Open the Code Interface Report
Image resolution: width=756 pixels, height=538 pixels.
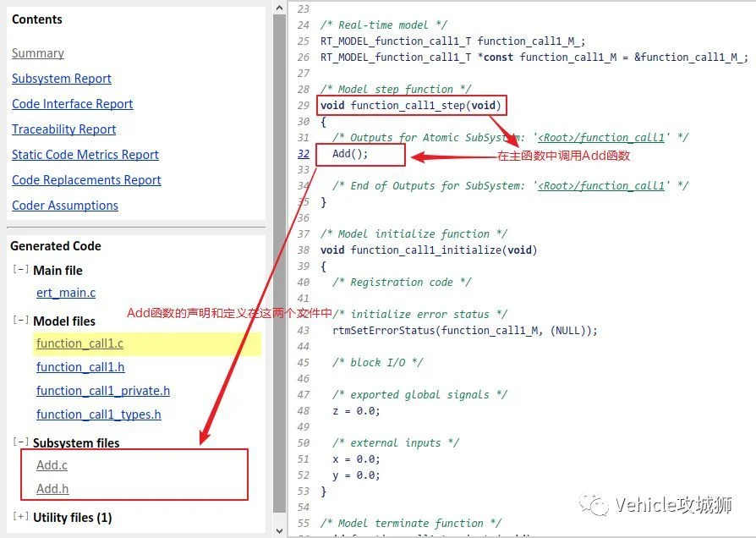click(73, 104)
